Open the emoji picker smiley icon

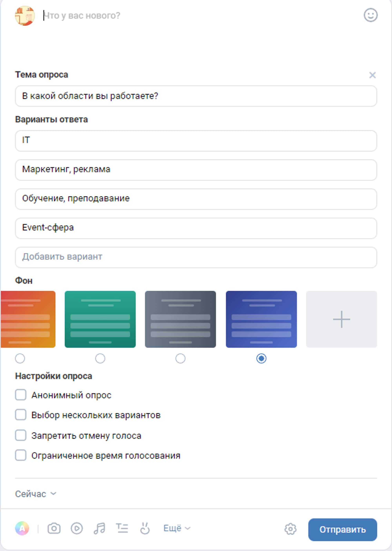pyautogui.click(x=370, y=15)
